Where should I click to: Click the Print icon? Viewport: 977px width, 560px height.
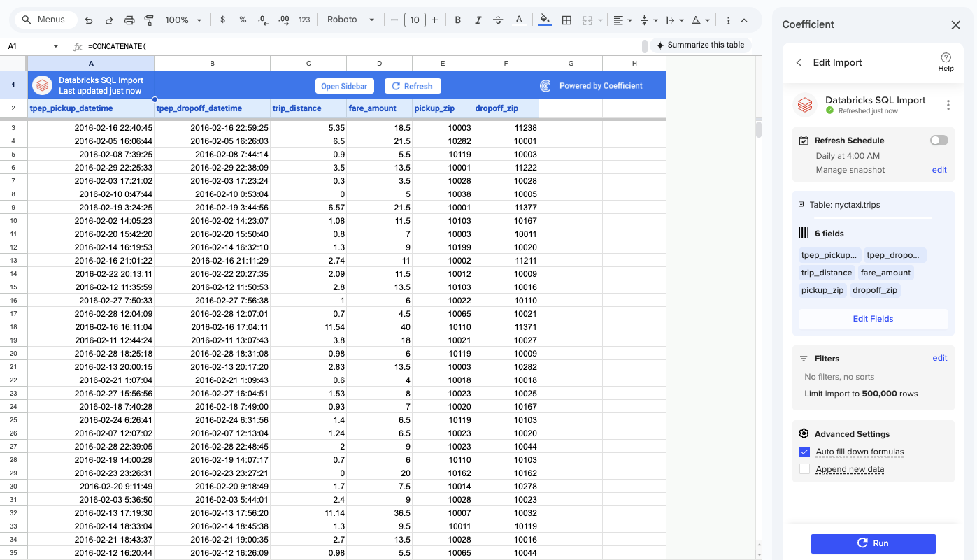(x=129, y=20)
